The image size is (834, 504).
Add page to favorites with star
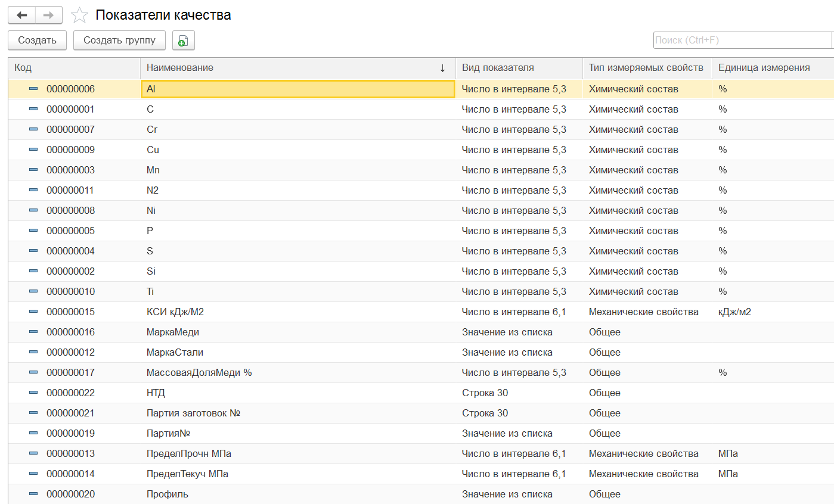79,15
